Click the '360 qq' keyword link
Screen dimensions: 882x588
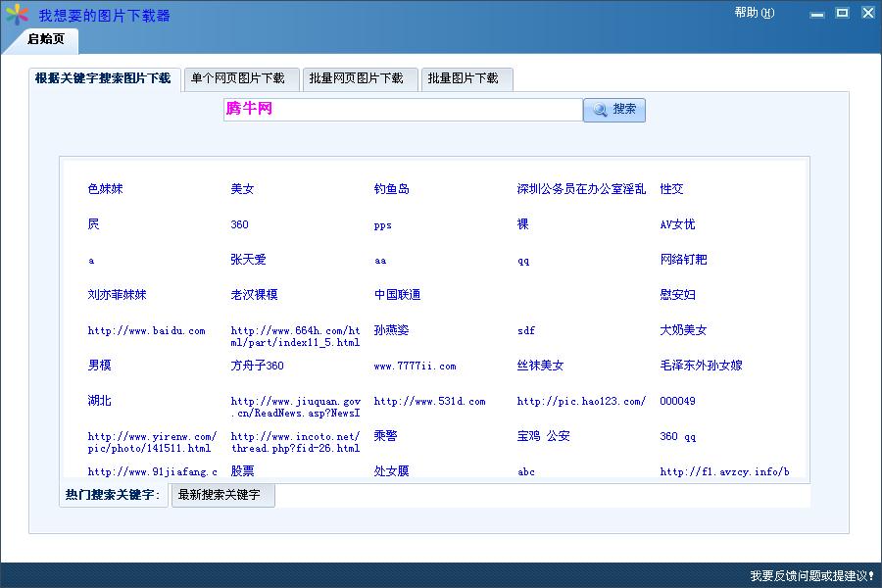pyautogui.click(x=678, y=437)
